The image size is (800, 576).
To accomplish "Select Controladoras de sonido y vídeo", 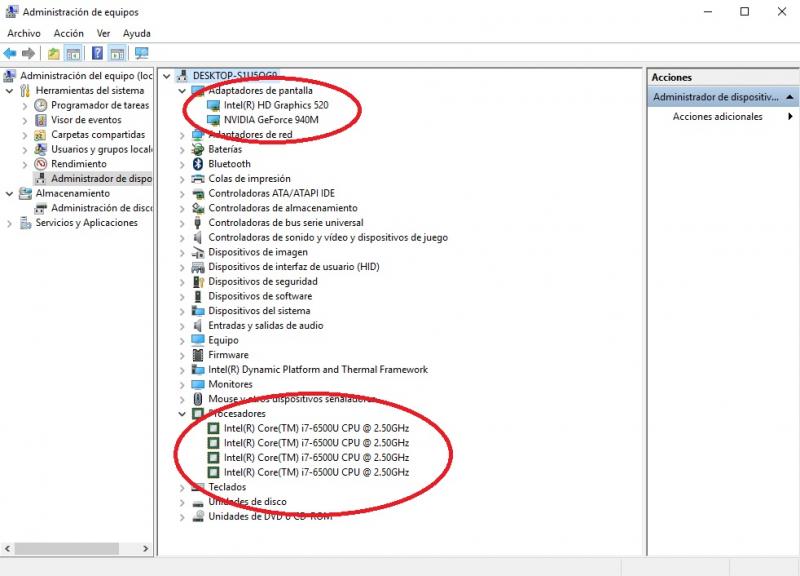I will pos(328,237).
